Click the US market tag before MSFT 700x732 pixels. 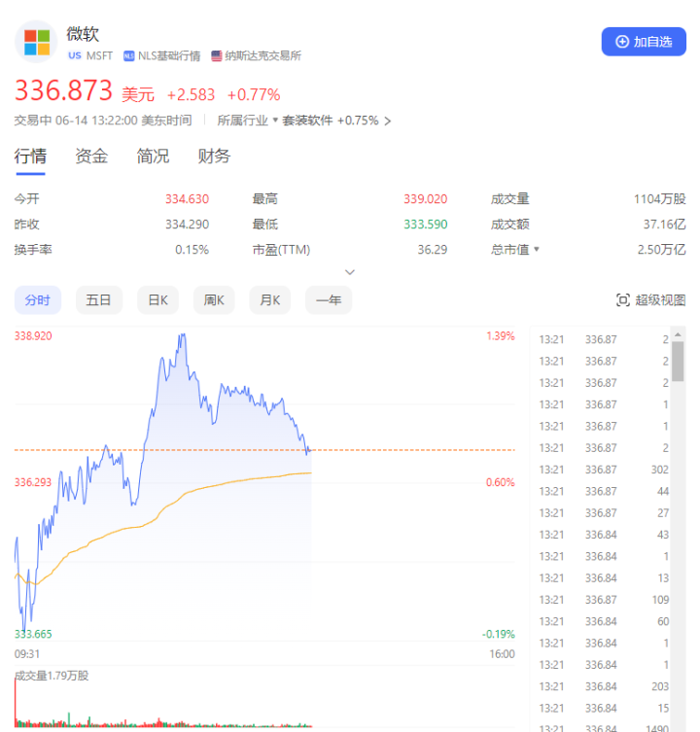[75, 56]
